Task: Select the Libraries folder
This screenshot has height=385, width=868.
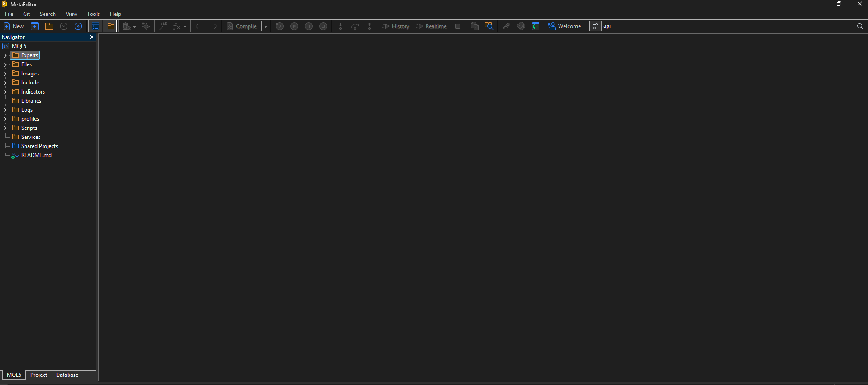Action: (x=31, y=101)
